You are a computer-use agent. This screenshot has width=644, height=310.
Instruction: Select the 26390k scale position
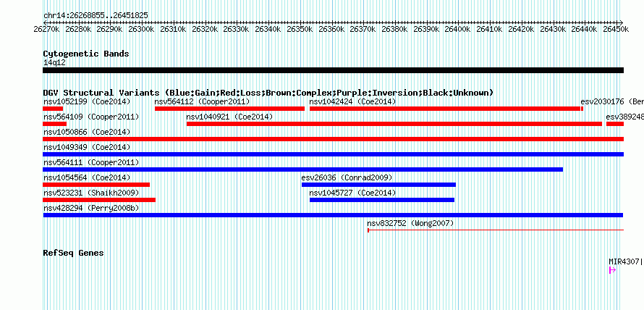[x=426, y=29]
